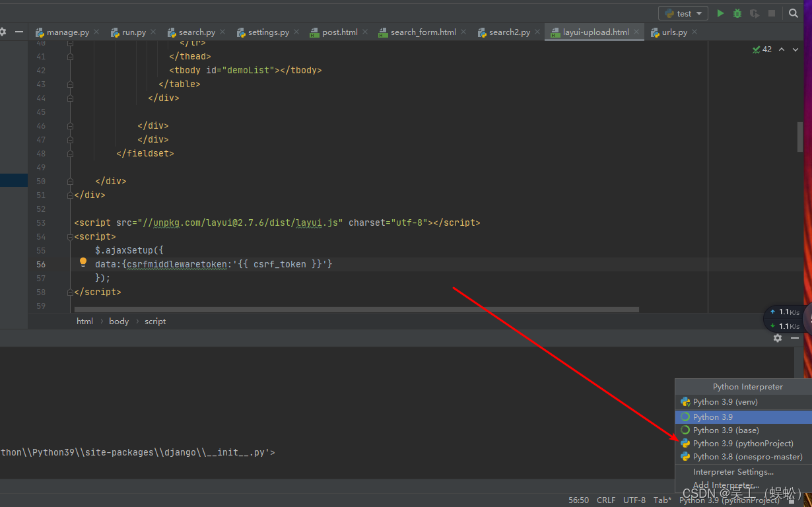Collapse fold marker at line 41 thead

(x=70, y=56)
